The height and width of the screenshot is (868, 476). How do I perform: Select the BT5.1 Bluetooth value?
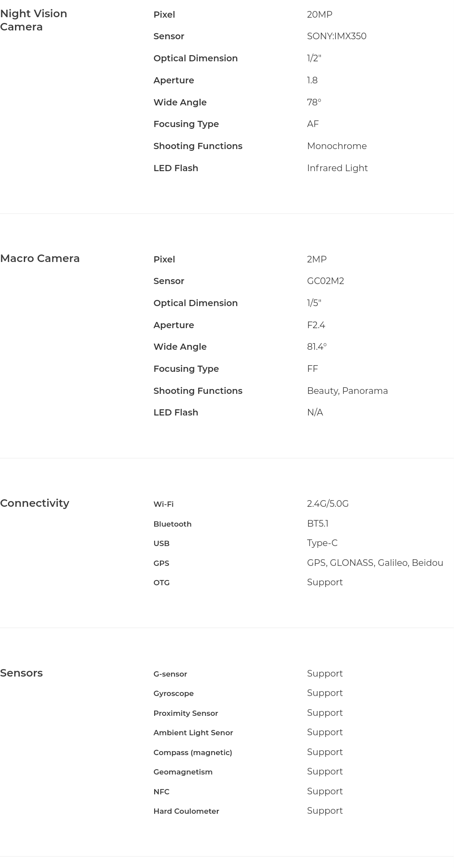[x=317, y=524]
